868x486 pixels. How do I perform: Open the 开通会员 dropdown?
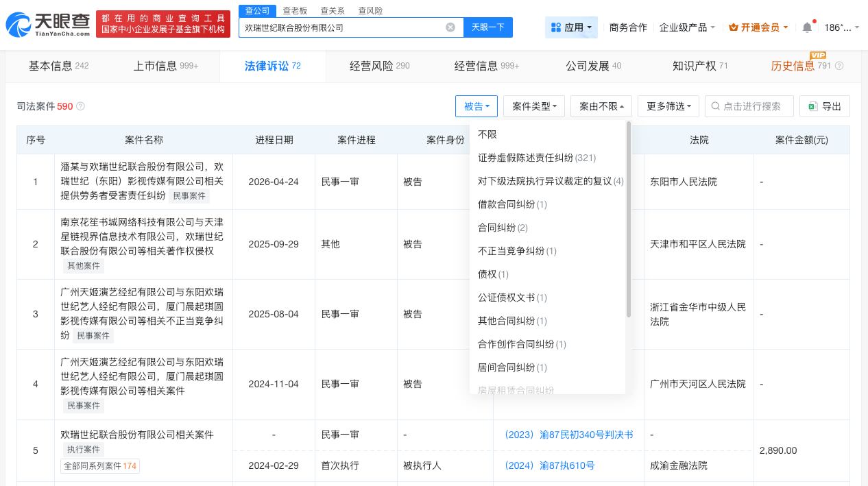point(757,27)
